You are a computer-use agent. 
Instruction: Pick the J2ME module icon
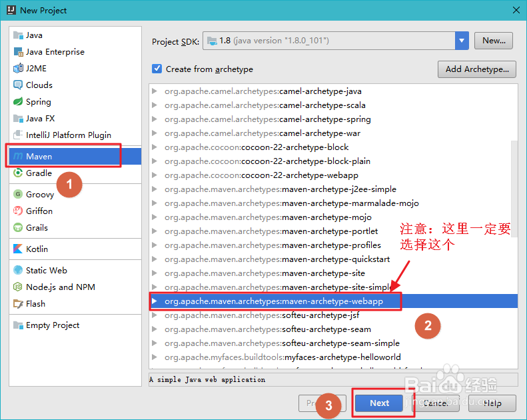(x=18, y=68)
